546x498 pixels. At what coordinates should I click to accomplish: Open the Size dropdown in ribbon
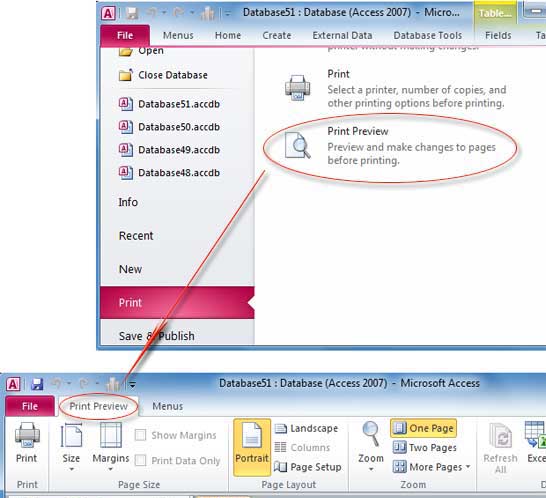coord(71,448)
